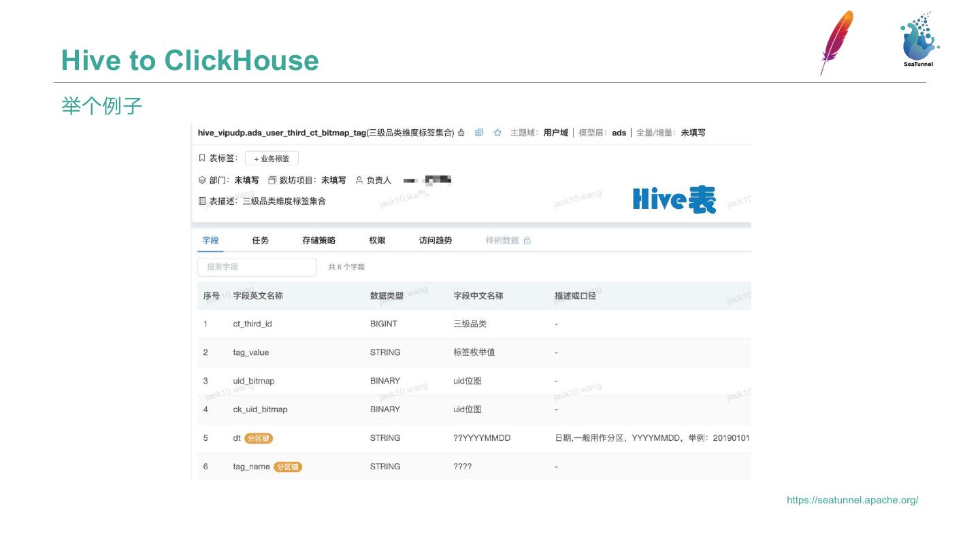Add a tag with + 业务标签 button
The image size is (980, 551).
272,158
